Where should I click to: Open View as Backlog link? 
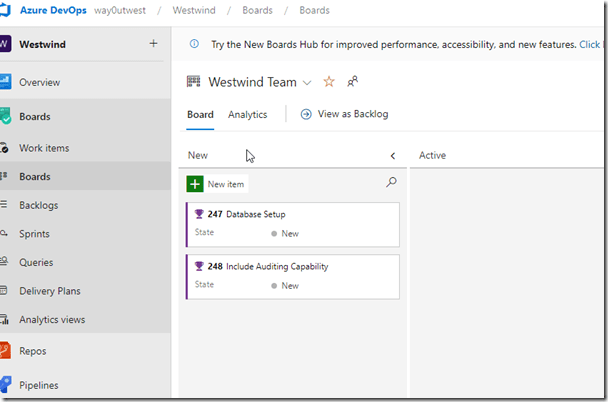click(345, 114)
